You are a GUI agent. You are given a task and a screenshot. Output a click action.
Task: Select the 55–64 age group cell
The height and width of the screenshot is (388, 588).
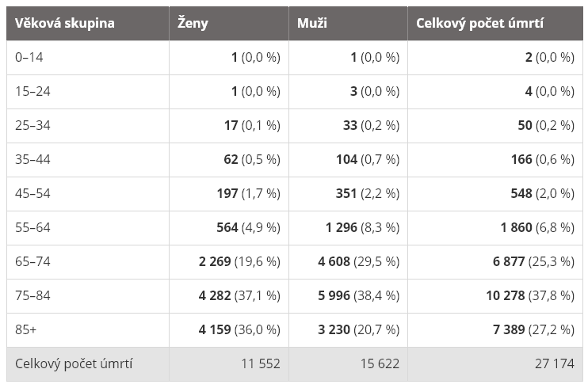[33, 227]
